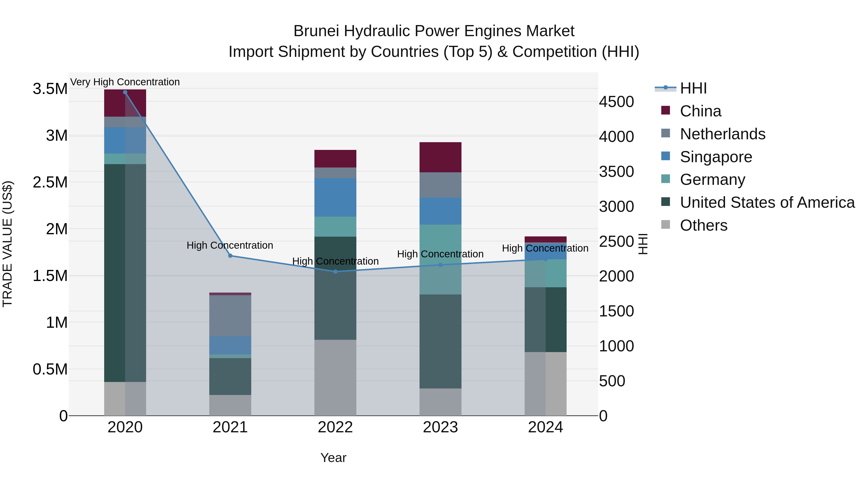Image resolution: width=868 pixels, height=488 pixels.
Task: Click the 2022 'High Concentration' annotation
Action: pos(335,261)
